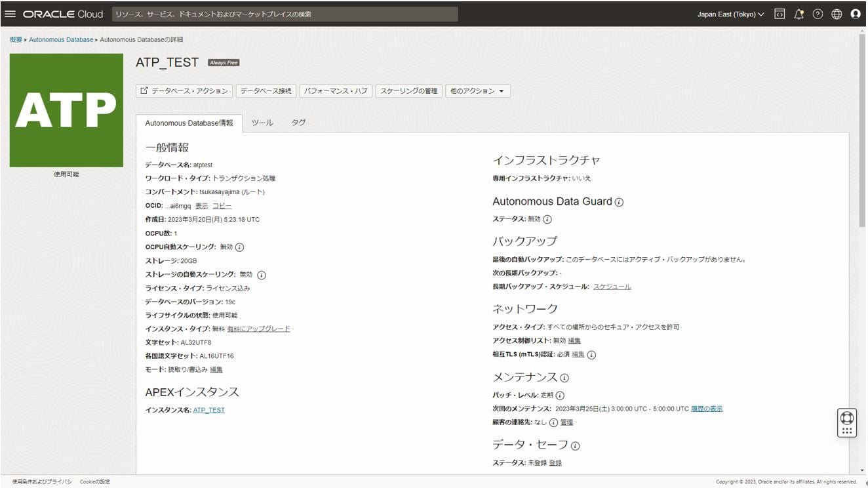Open the ATP_TEST APEX instance link
This screenshot has height=488, width=868.
pyautogui.click(x=209, y=409)
